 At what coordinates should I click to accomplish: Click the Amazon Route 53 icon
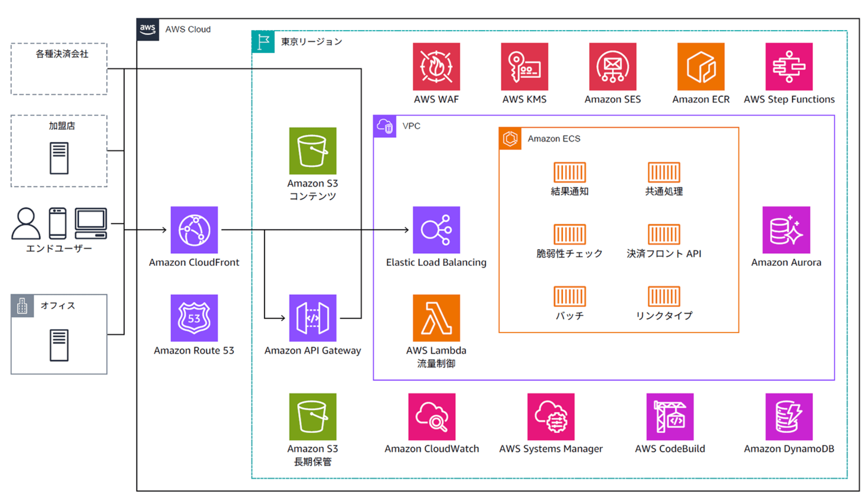194,318
